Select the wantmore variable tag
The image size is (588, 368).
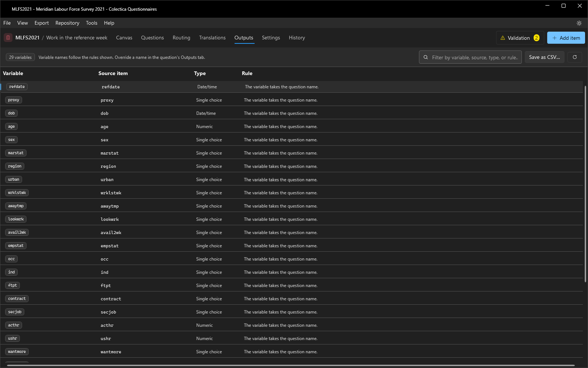coord(17,352)
